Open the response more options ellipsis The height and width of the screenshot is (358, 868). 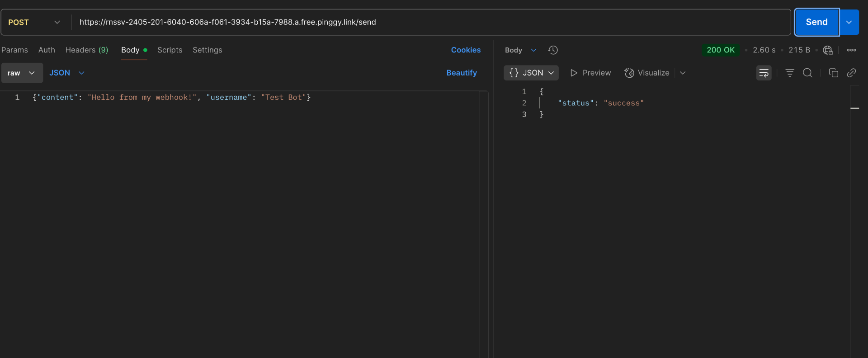[x=851, y=50]
